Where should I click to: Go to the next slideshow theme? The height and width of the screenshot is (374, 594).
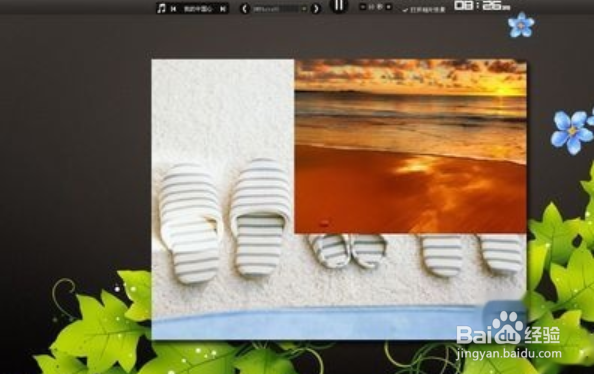point(316,8)
